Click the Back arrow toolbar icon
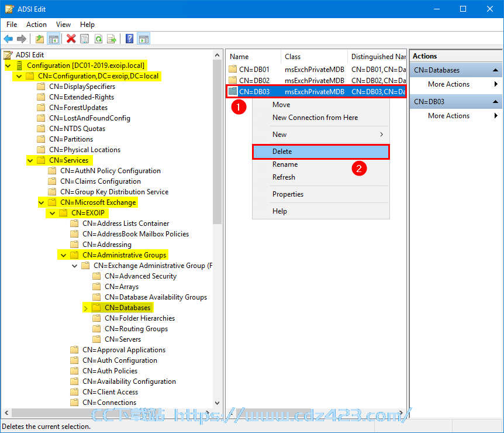The width and height of the screenshot is (504, 433). pos(8,39)
